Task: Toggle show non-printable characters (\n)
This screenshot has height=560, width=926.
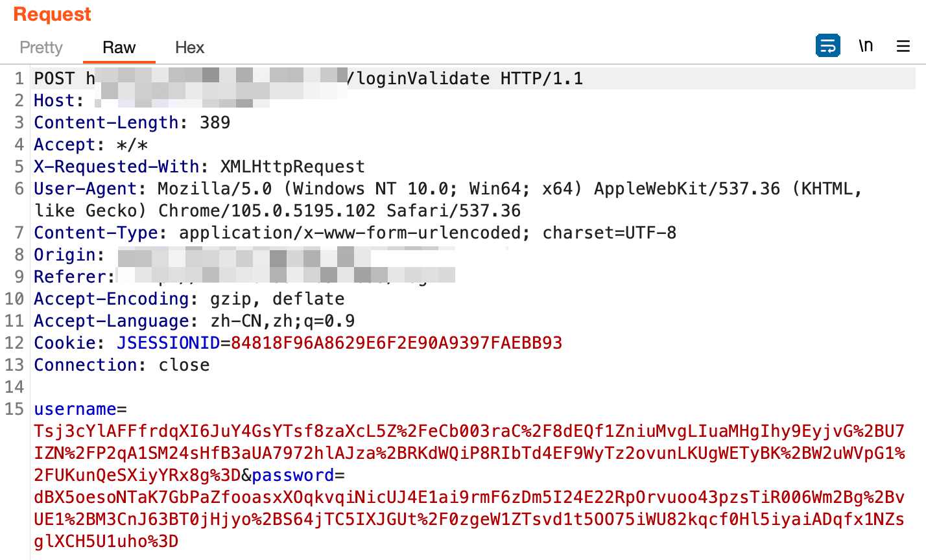Action: [x=866, y=46]
